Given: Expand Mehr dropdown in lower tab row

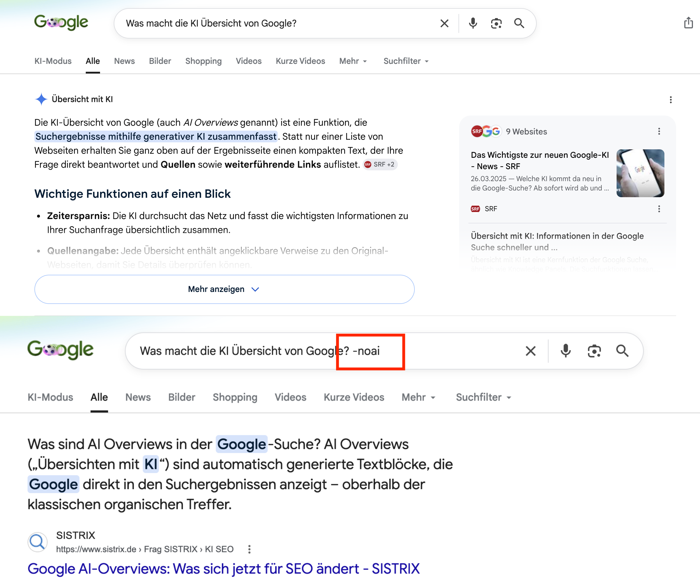Looking at the screenshot, I should coord(419,397).
